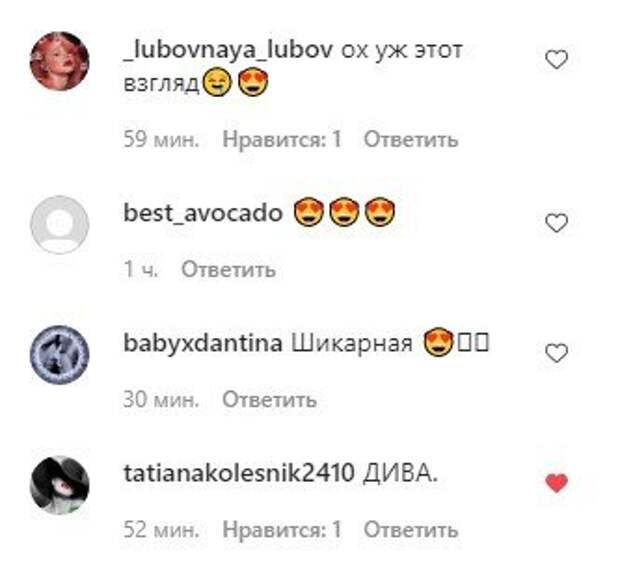Screen dimensions: 620x567
Task: Like the _lubovnaya_lubov comment
Action: pyautogui.click(x=557, y=60)
